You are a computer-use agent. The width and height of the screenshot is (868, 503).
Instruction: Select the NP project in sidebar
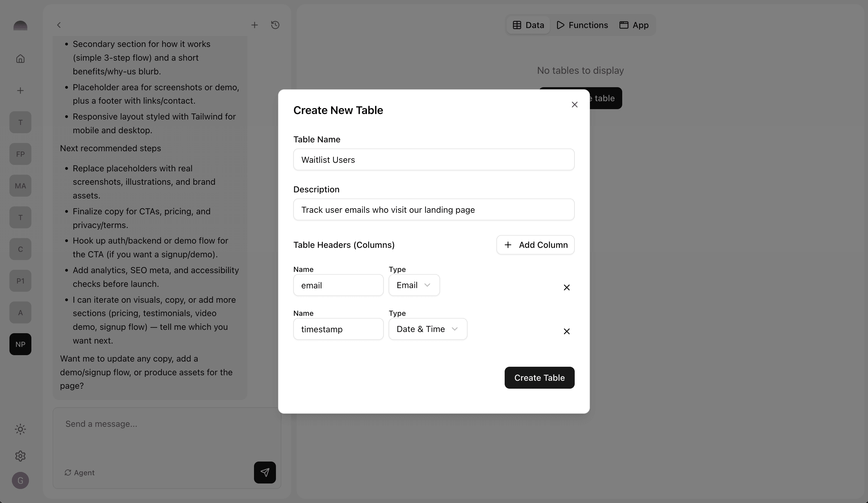point(20,344)
